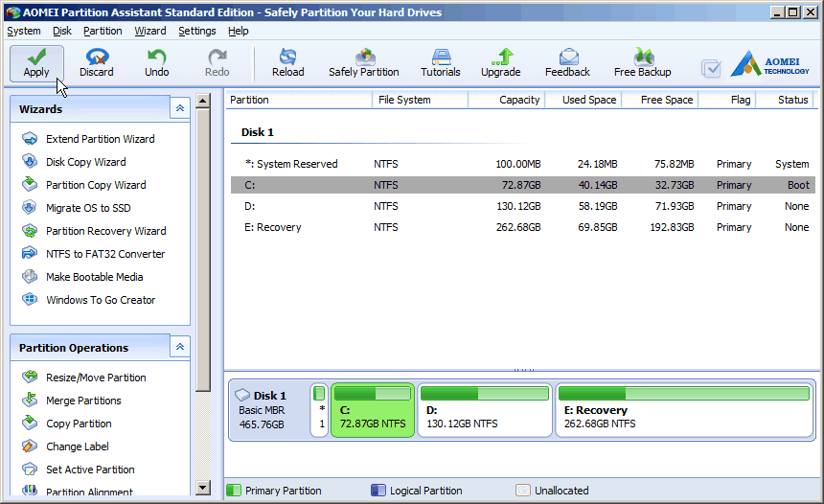Select the System Reserved block in disk map
This screenshot has height=504, width=824.
(319, 410)
